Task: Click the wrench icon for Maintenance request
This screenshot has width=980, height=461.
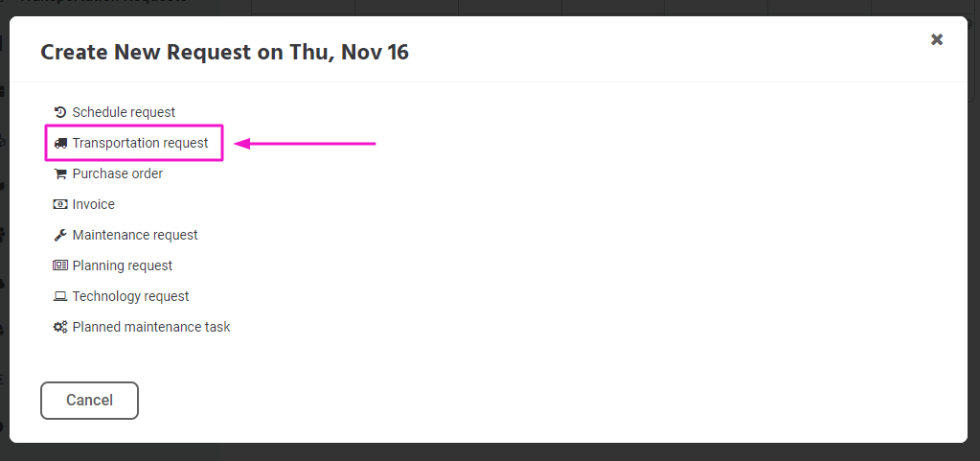Action: (x=60, y=235)
